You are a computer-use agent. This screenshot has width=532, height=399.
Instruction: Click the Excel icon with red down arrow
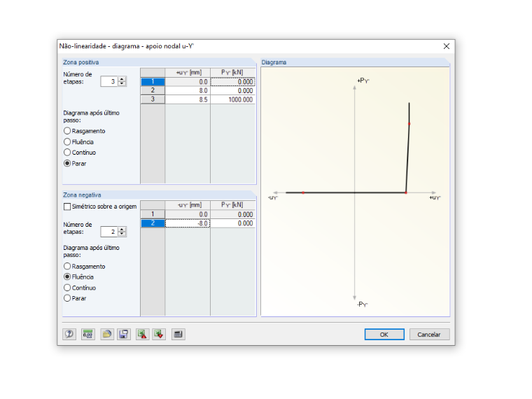[x=159, y=334]
